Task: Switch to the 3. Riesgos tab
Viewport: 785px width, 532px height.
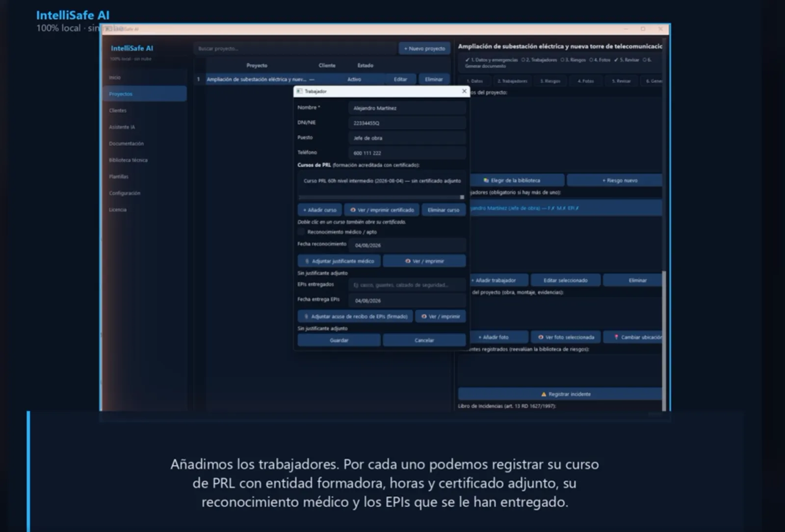Action: coord(550,81)
